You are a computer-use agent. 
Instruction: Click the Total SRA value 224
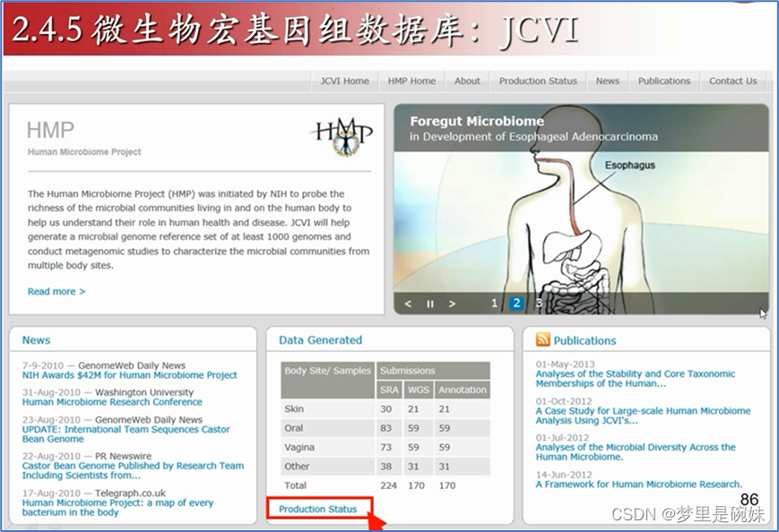pos(388,485)
